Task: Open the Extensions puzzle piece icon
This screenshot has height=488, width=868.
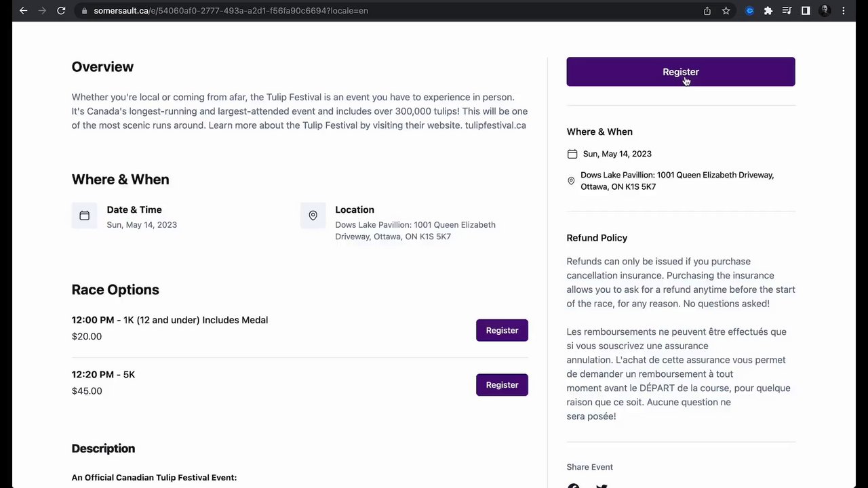Action: (x=768, y=11)
